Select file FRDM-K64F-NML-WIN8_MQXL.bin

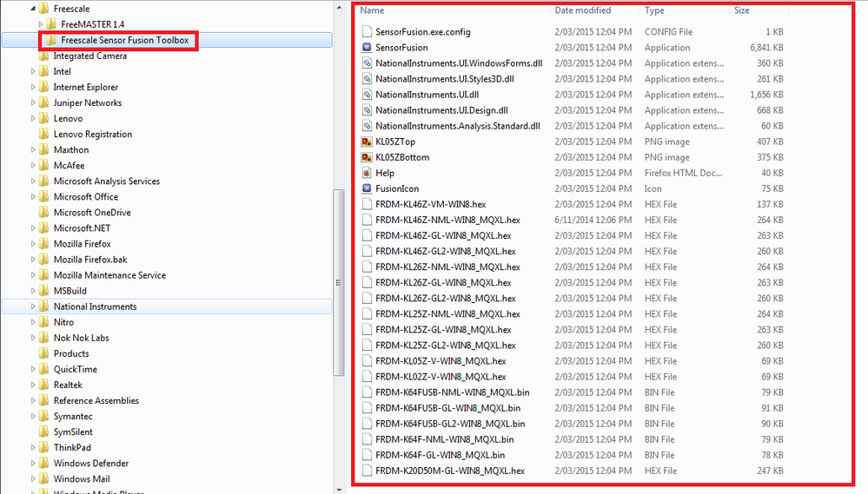point(445,439)
